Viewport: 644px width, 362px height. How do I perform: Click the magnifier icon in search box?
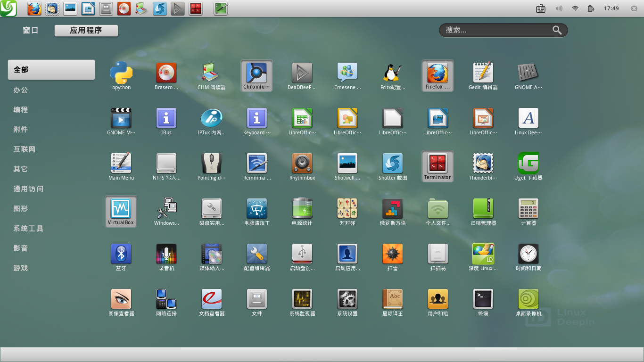[x=557, y=30]
